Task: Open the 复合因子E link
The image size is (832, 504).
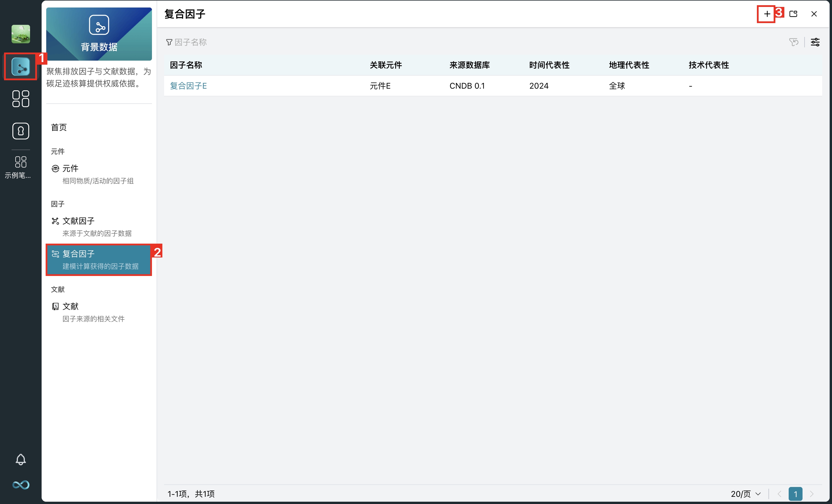Action: tap(188, 86)
